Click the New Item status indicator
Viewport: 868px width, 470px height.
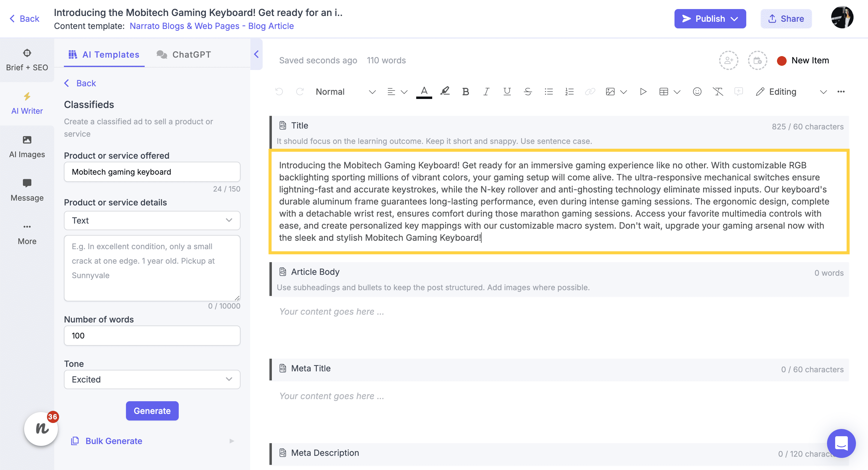(803, 61)
